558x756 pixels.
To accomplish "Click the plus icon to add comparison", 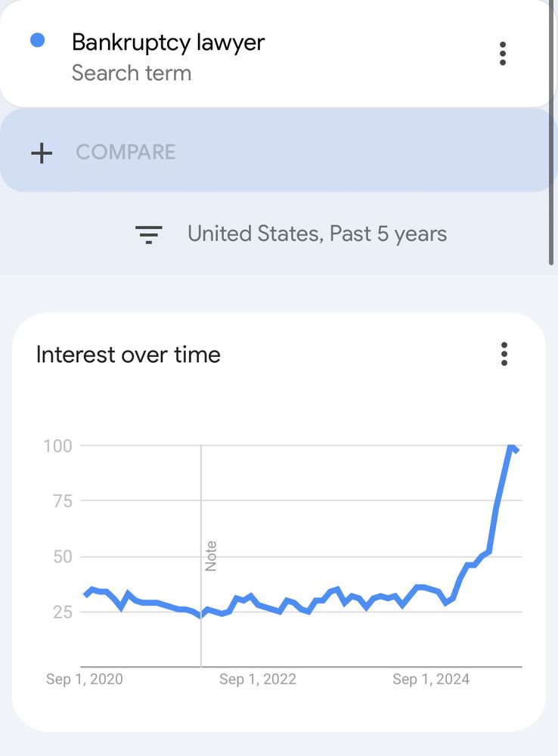I will click(42, 153).
